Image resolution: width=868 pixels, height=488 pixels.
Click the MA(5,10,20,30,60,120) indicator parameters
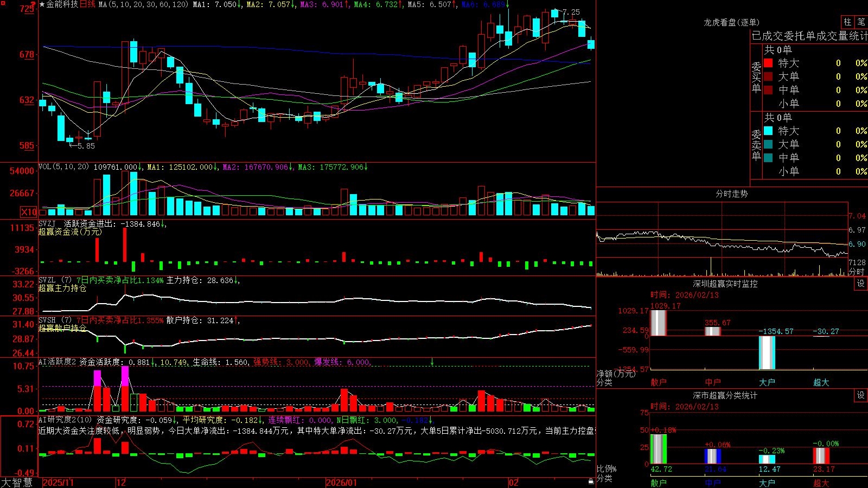143,4
